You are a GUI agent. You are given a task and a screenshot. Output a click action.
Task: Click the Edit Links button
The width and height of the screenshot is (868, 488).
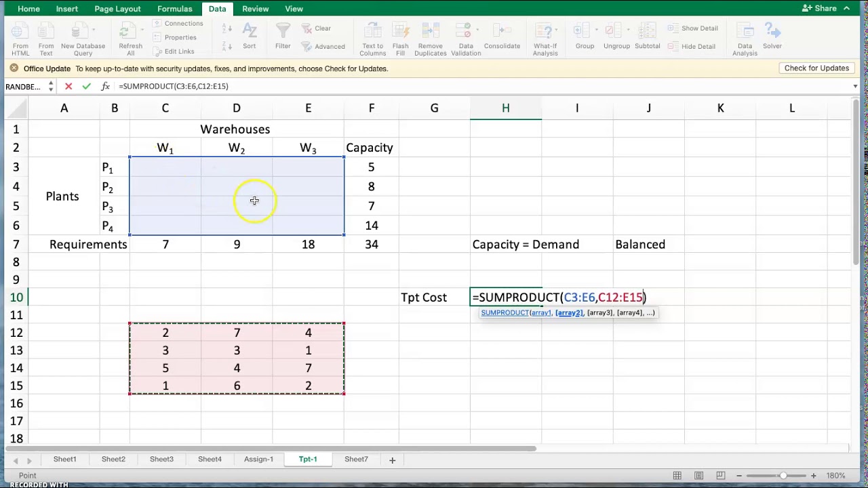(173, 52)
